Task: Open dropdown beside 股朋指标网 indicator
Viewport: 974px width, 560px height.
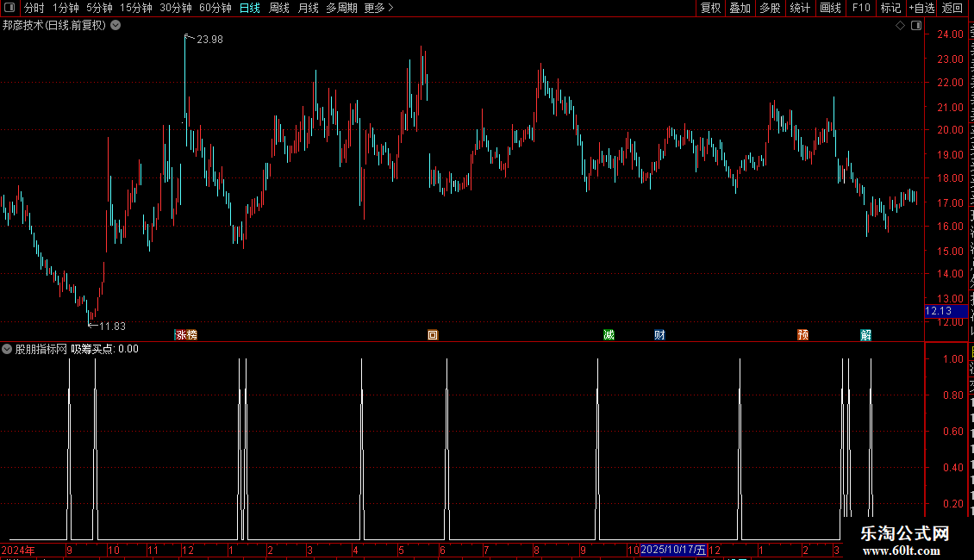Action: 7,349
